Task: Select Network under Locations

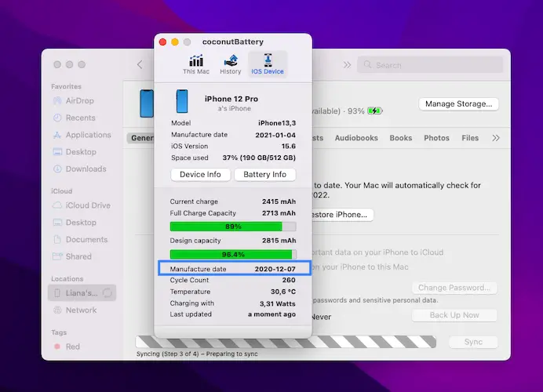Action: pyautogui.click(x=81, y=310)
